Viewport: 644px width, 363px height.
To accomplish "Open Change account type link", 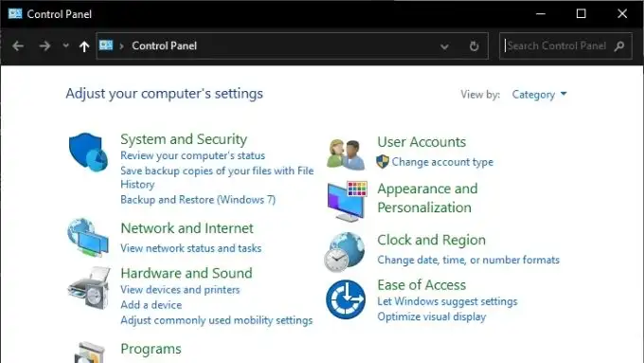I will point(442,162).
